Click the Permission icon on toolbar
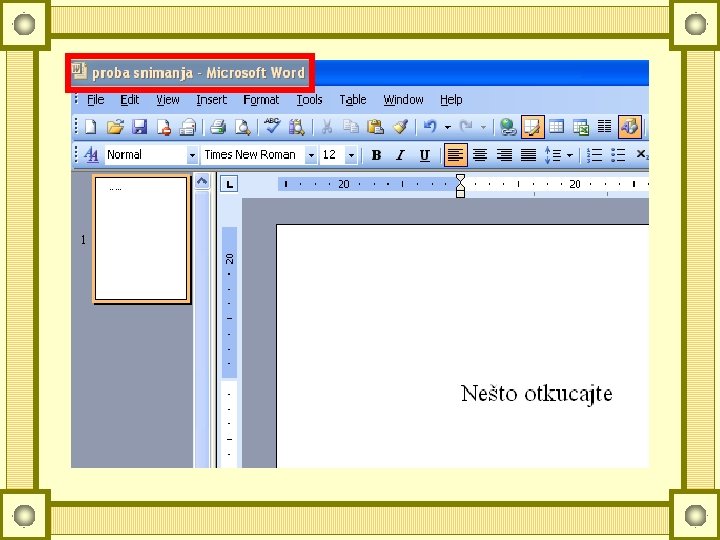This screenshot has width=720, height=540. tap(163, 127)
